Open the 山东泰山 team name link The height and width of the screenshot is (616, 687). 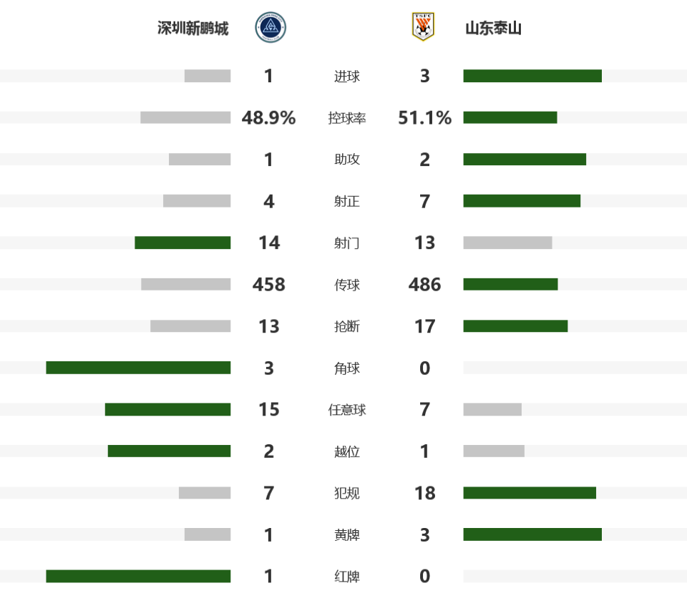tap(493, 28)
